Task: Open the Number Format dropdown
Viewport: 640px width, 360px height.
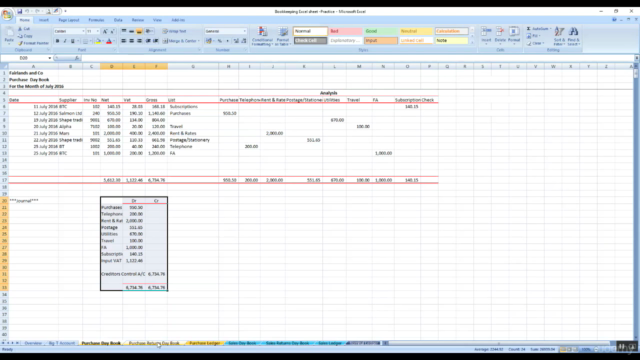Action: point(244,31)
